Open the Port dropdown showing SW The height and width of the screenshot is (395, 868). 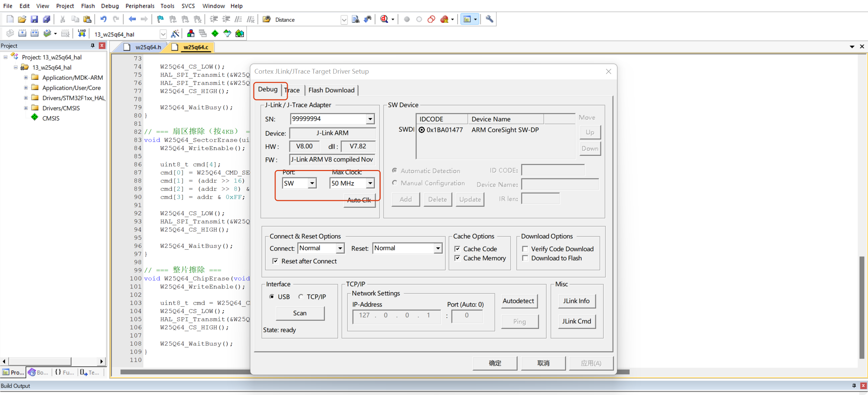pos(312,183)
